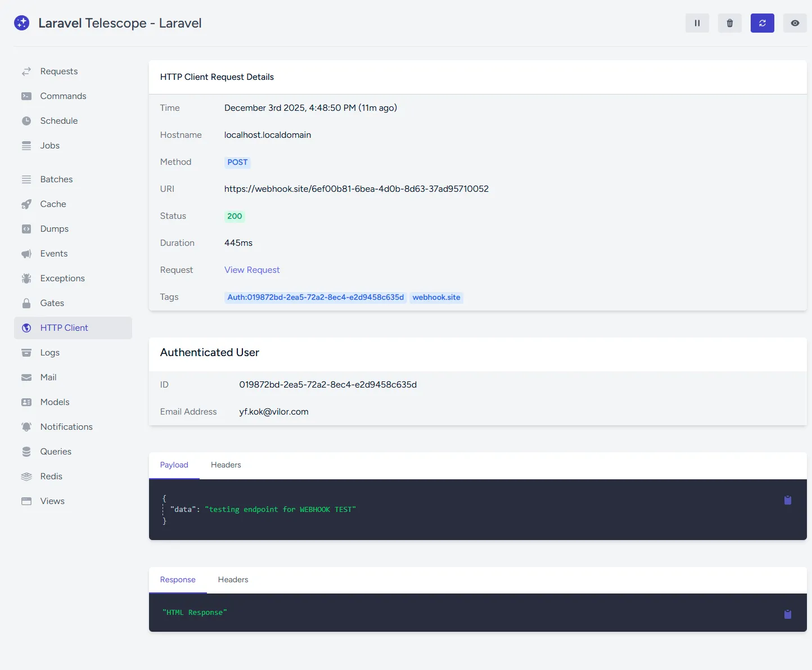Click the Schedule clock icon

(x=26, y=121)
